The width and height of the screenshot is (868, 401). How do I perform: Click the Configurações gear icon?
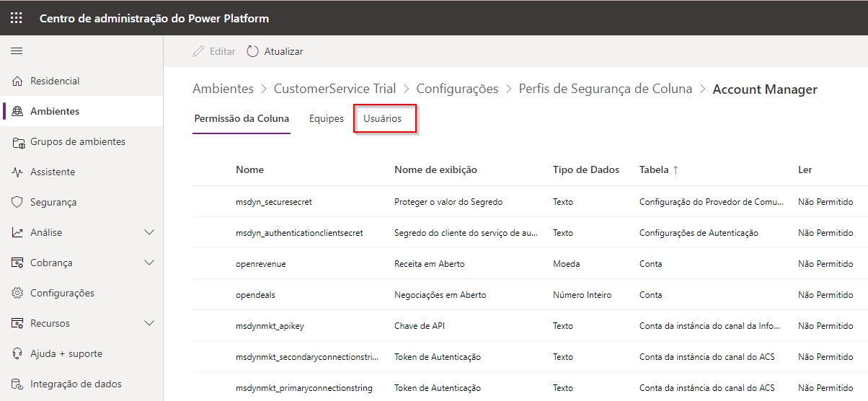pos(18,294)
